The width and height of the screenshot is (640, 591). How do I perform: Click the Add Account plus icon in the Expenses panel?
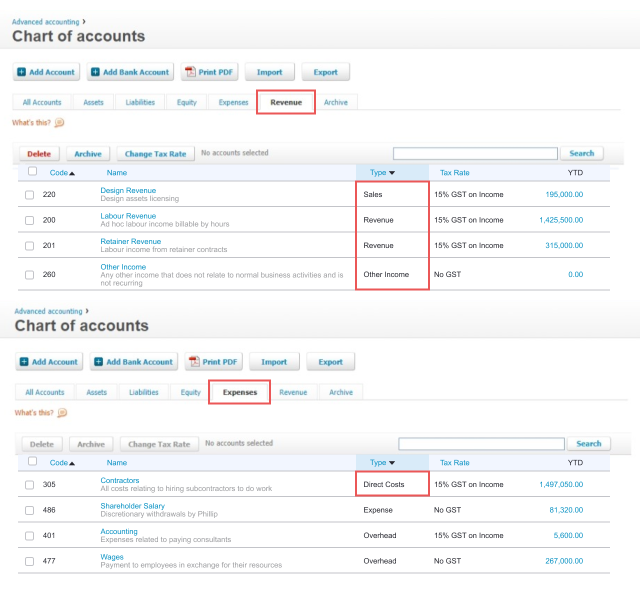pyautogui.click(x=24, y=362)
